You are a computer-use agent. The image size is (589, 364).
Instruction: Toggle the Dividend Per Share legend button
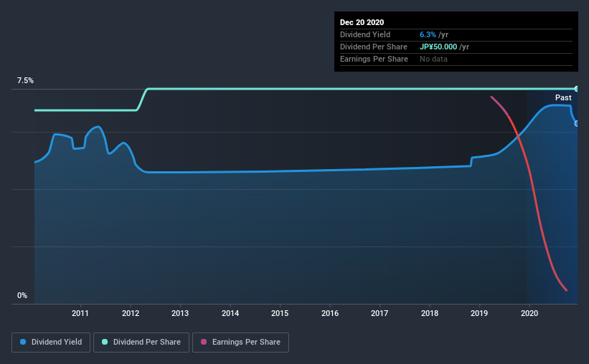click(141, 343)
